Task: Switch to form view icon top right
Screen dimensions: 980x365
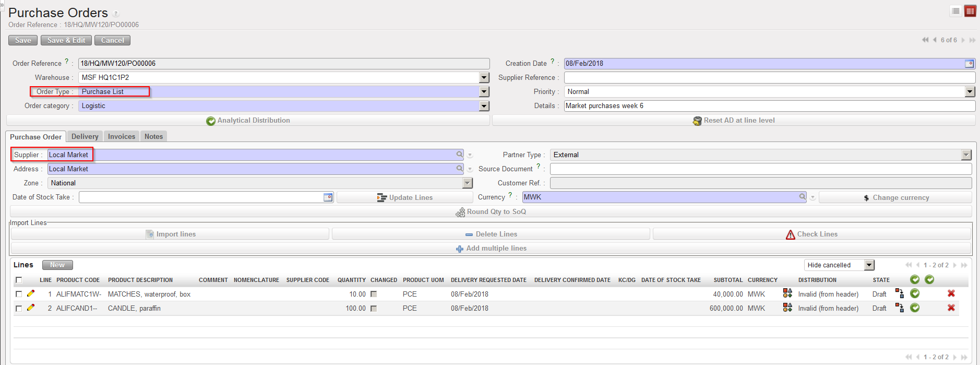Action: [x=970, y=11]
